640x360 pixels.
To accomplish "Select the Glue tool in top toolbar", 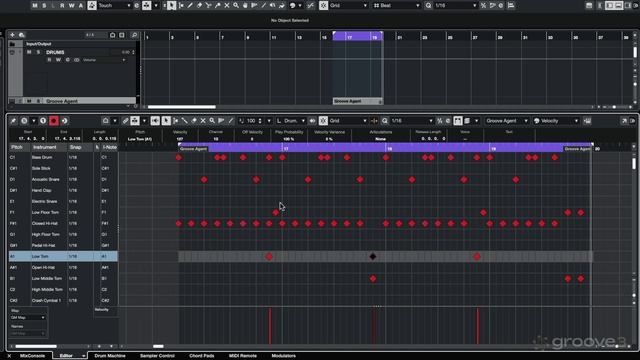I will point(218,5).
